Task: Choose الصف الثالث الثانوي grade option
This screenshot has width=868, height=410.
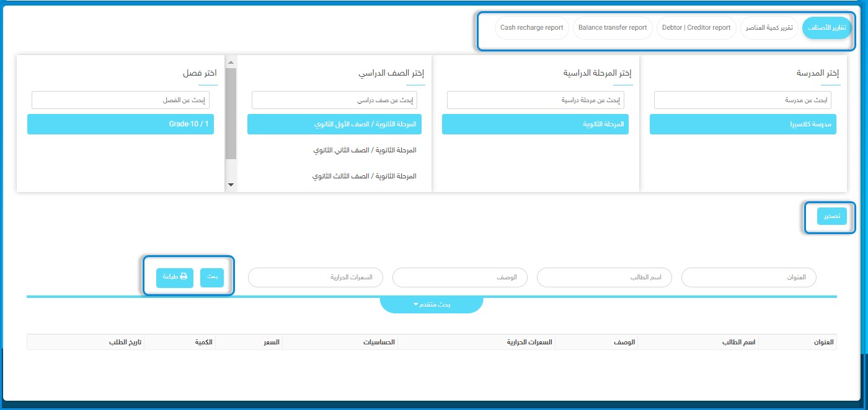Action: (x=365, y=177)
